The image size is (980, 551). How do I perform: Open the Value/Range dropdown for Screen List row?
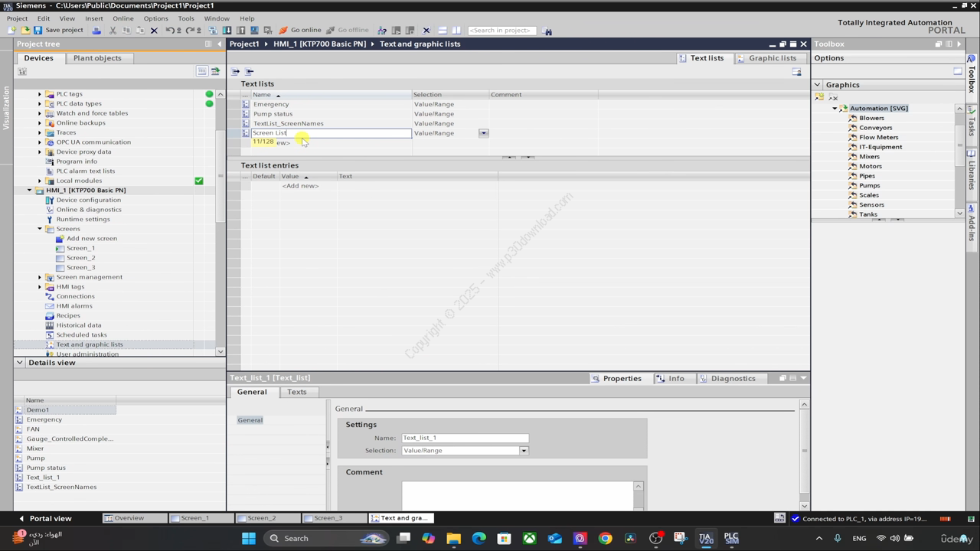coord(483,133)
